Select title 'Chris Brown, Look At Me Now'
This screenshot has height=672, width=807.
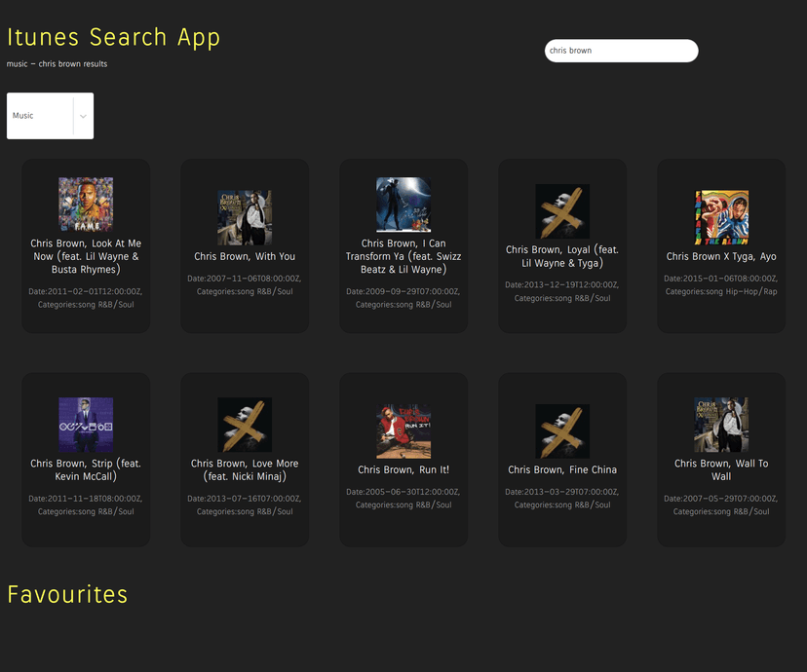click(86, 256)
